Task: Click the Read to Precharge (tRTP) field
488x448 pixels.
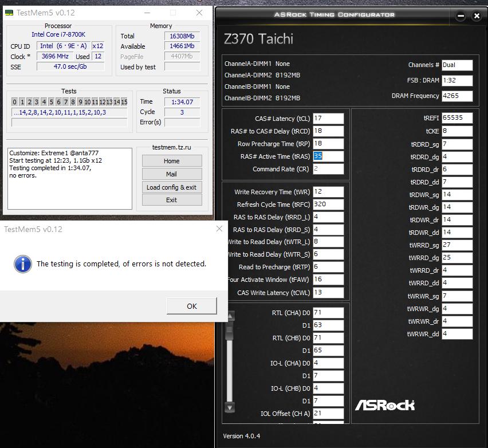Action: point(328,267)
